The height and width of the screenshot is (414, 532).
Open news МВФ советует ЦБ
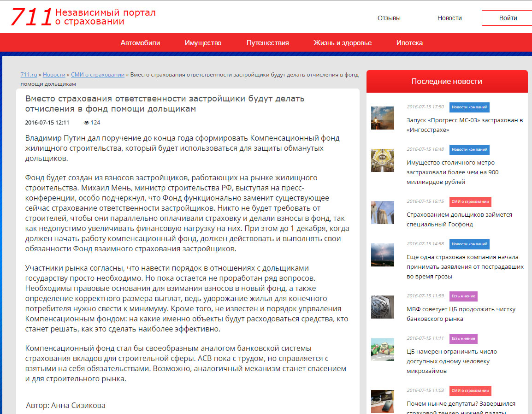tap(461, 314)
